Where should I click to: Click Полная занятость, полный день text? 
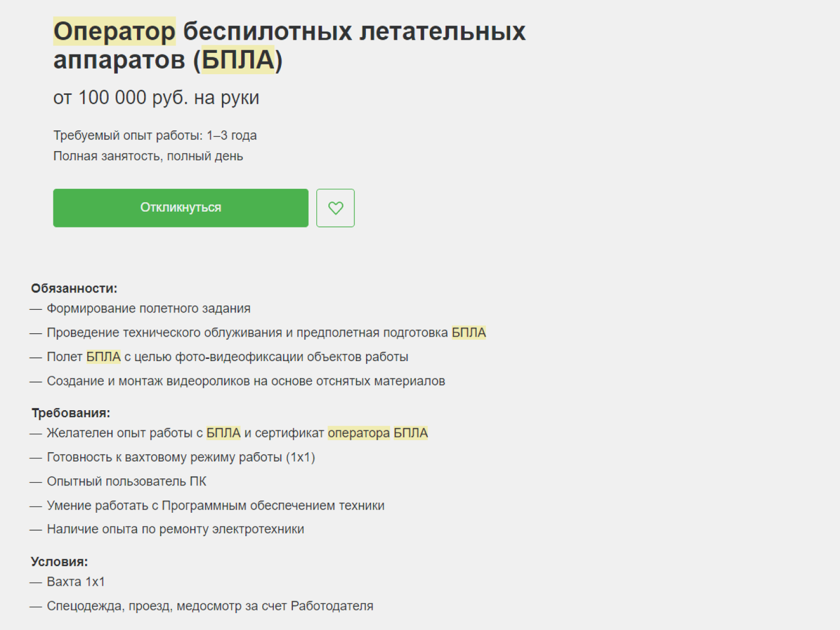click(148, 156)
